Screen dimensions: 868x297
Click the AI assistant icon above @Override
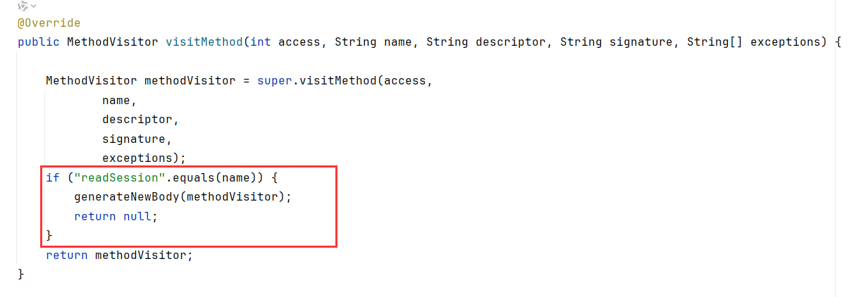click(23, 6)
